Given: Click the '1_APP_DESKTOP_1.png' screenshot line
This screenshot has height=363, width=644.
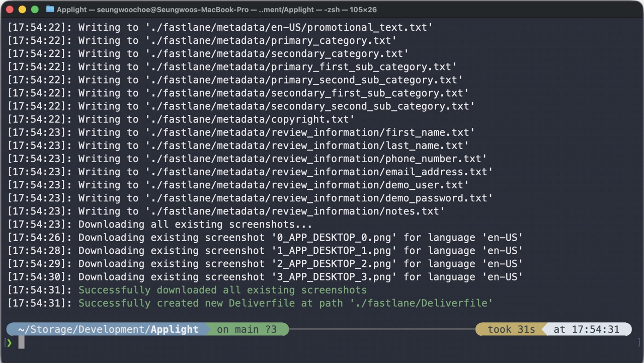Looking at the screenshot, I should (265, 250).
